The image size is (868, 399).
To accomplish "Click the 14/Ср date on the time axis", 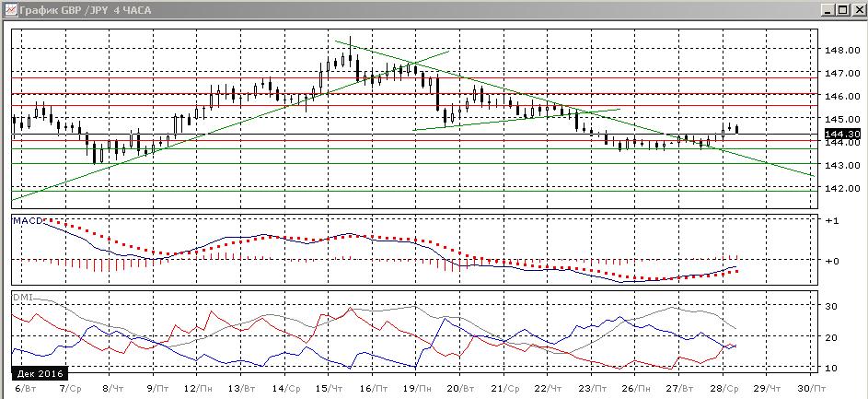I will click(289, 389).
